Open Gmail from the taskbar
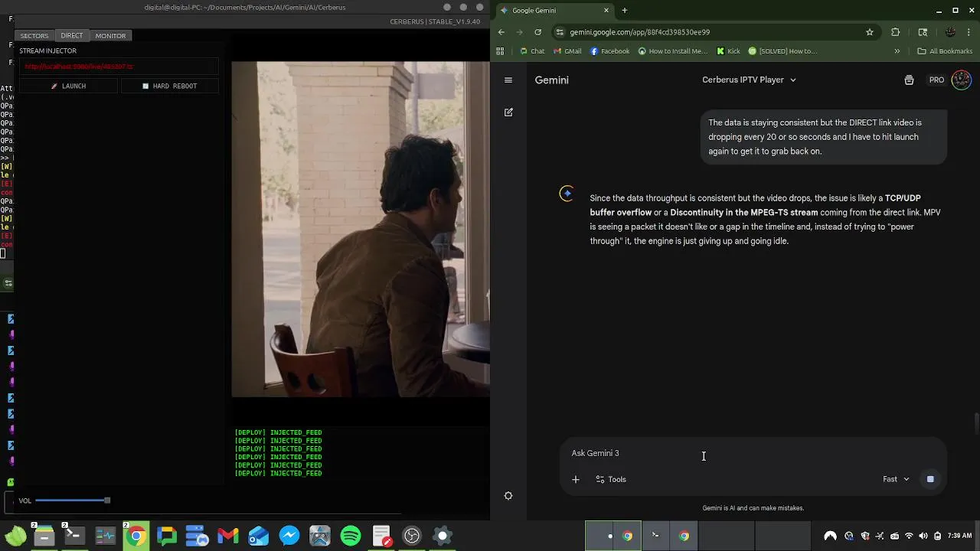Image resolution: width=980 pixels, height=551 pixels. coord(228,536)
